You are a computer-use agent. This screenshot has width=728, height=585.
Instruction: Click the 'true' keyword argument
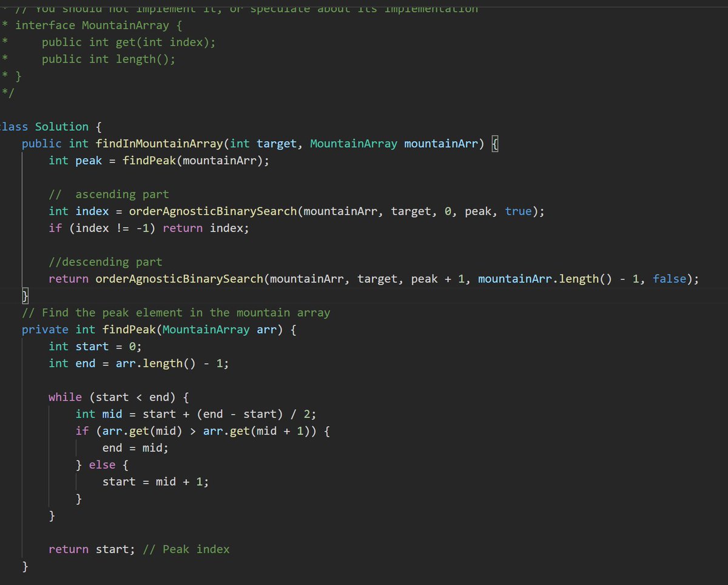coord(518,212)
